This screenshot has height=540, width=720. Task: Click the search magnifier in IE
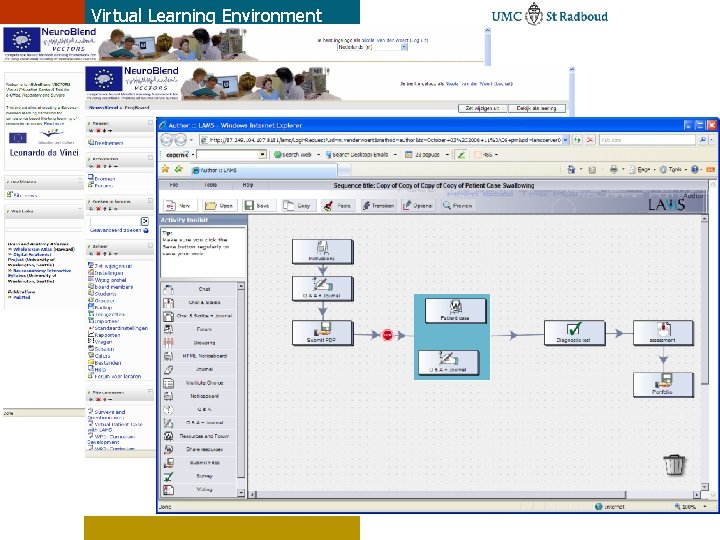click(x=703, y=140)
